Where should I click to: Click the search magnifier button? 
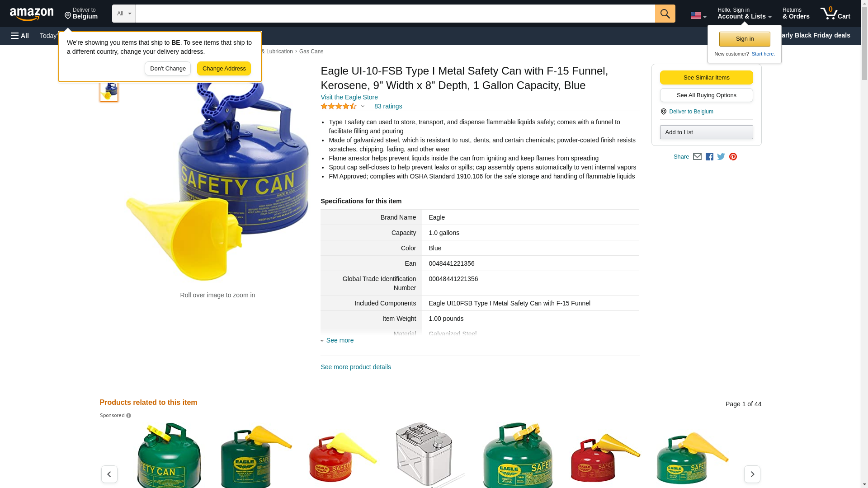tap(665, 14)
